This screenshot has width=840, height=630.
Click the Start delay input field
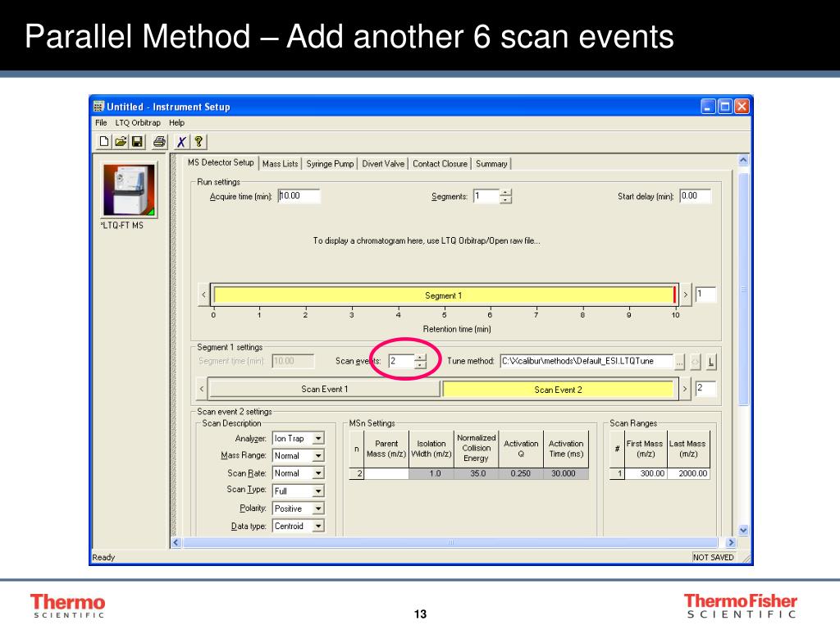point(696,196)
